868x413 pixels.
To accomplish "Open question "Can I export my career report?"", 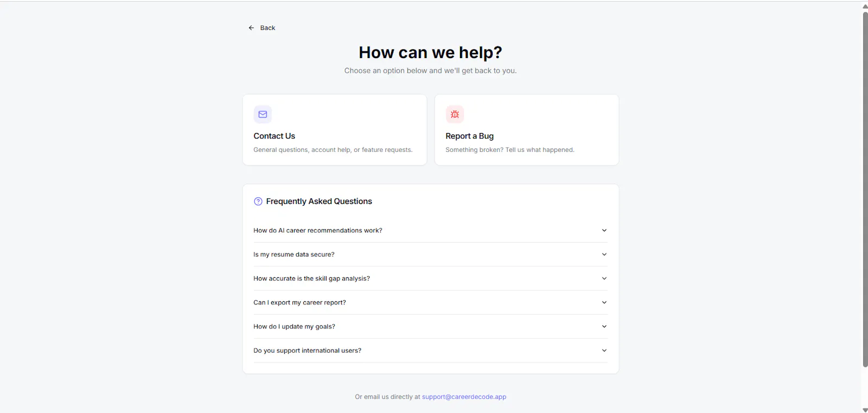I will 430,302.
